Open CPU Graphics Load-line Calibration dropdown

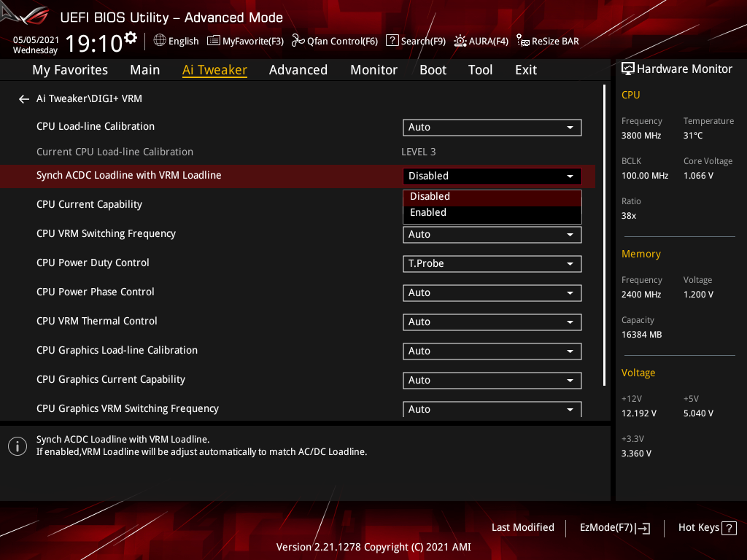pos(492,351)
